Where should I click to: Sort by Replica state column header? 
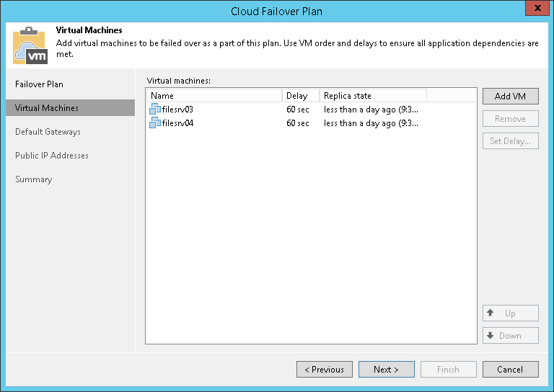pyautogui.click(x=373, y=96)
